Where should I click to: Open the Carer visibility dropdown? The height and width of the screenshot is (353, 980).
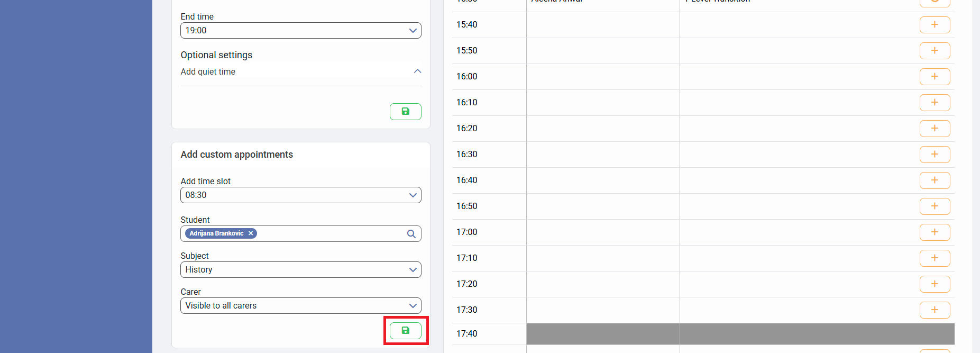click(300, 306)
